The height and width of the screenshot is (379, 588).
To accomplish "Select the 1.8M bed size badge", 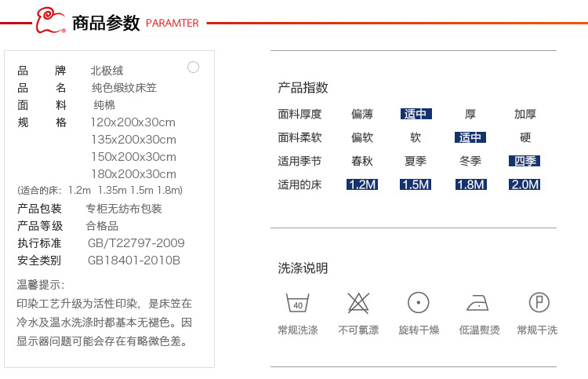I will (471, 184).
